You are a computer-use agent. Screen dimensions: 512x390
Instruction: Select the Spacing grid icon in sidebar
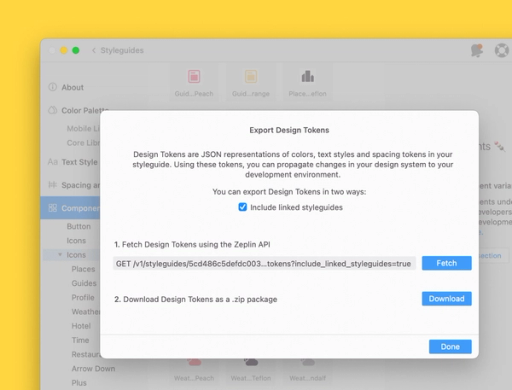(x=53, y=185)
